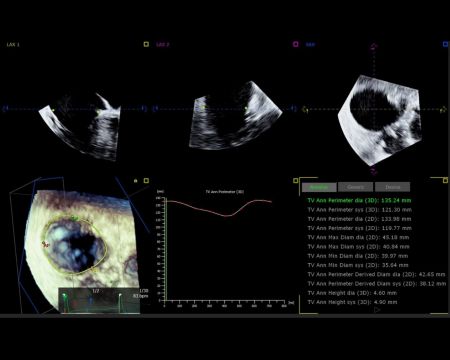Click the magenta arrow below the SAX image
The image size is (450, 360).
[x=374, y=171]
